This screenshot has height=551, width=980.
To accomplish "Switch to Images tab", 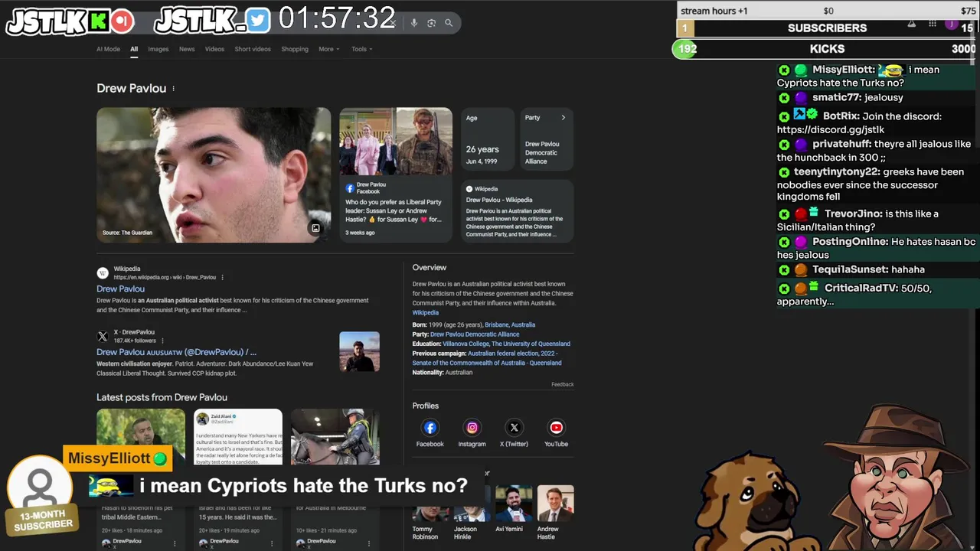I will [158, 49].
